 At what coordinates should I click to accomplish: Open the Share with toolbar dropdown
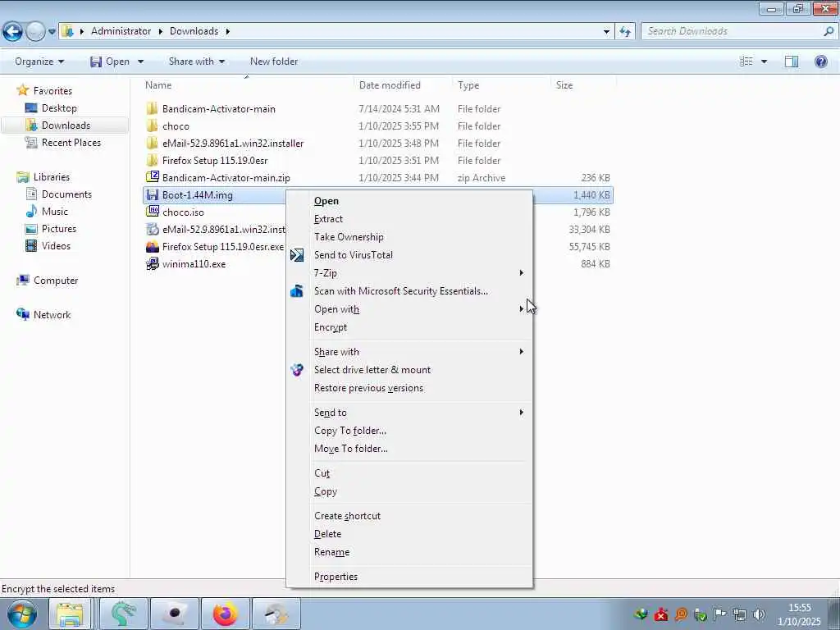[197, 62]
